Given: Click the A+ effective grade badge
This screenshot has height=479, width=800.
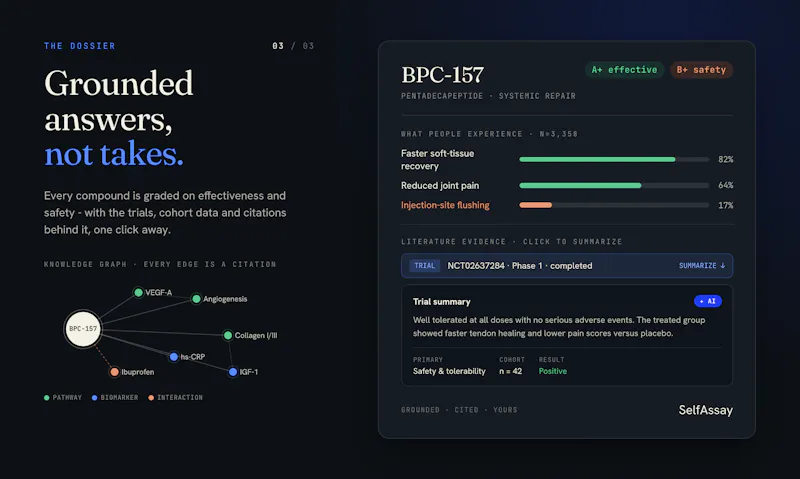Looking at the screenshot, I should click(x=624, y=70).
